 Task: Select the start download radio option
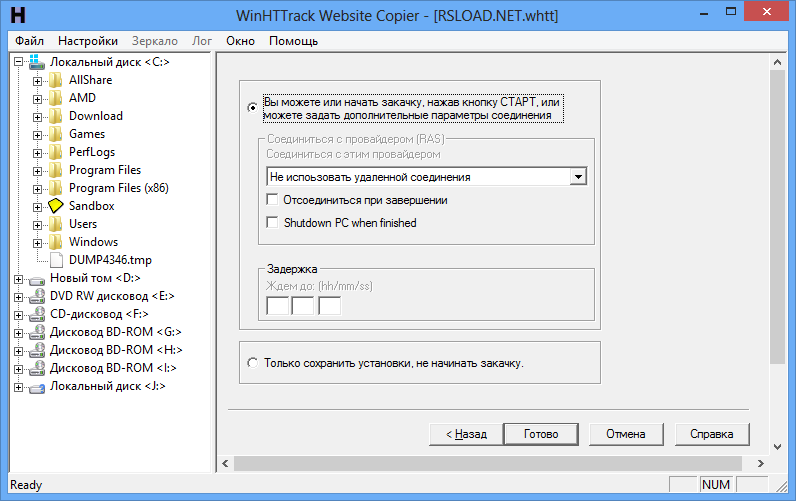[252, 108]
